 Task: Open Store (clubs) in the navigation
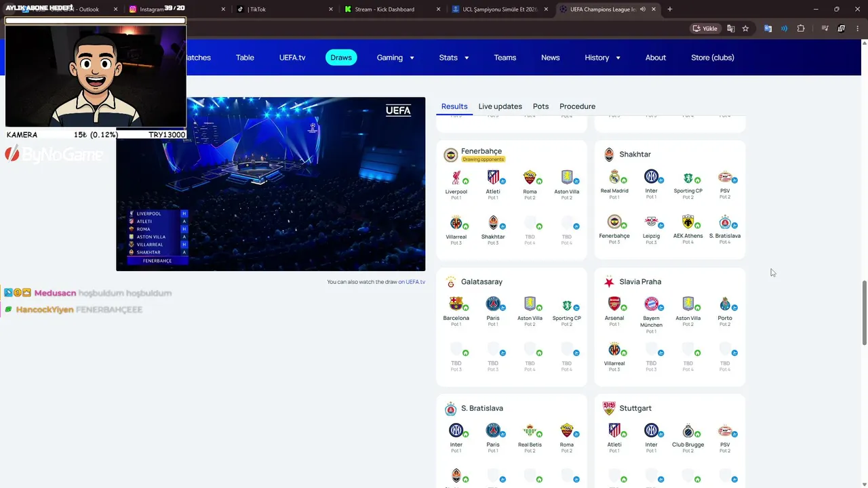click(713, 58)
